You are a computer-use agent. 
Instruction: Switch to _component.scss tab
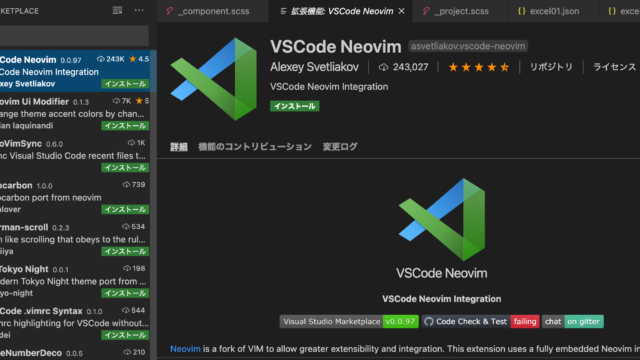click(x=213, y=11)
